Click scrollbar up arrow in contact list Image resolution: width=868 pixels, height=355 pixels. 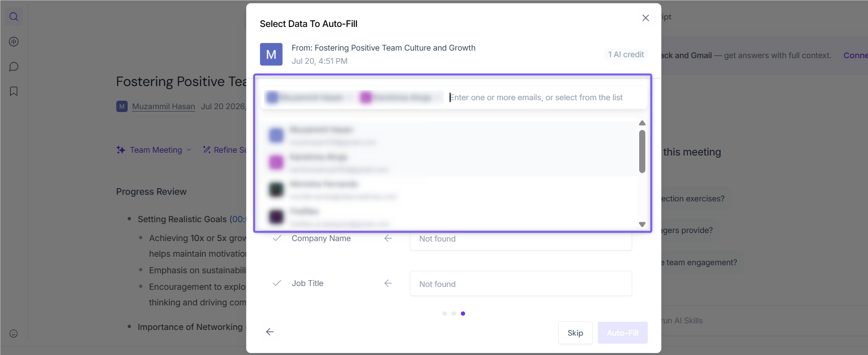[642, 123]
